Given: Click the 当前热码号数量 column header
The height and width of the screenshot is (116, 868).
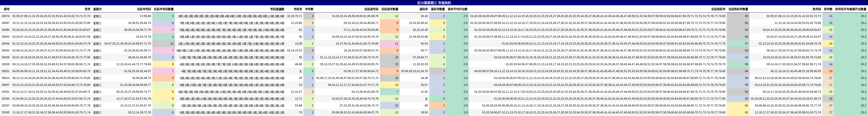Looking at the screenshot, I should (738, 10).
